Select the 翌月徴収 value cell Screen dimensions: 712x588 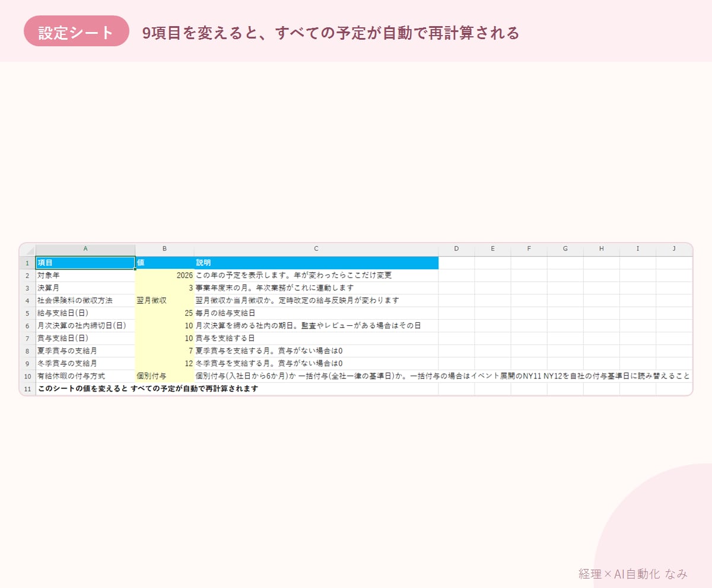[164, 300]
